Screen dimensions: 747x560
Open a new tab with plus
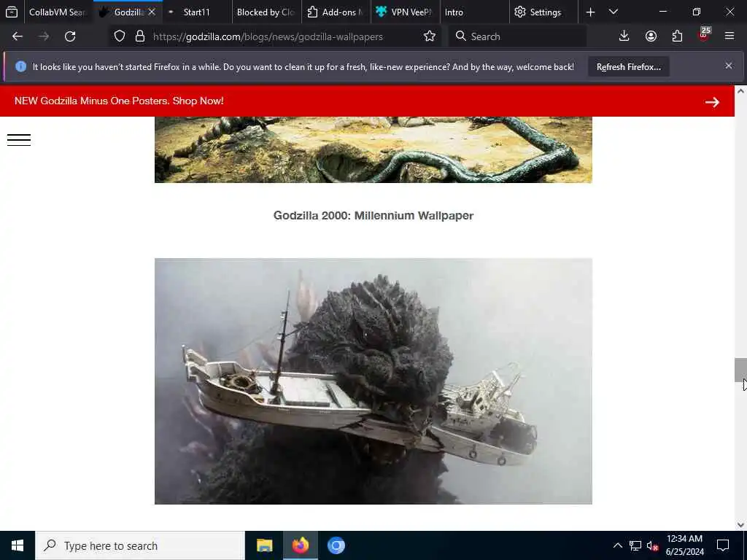pos(590,12)
